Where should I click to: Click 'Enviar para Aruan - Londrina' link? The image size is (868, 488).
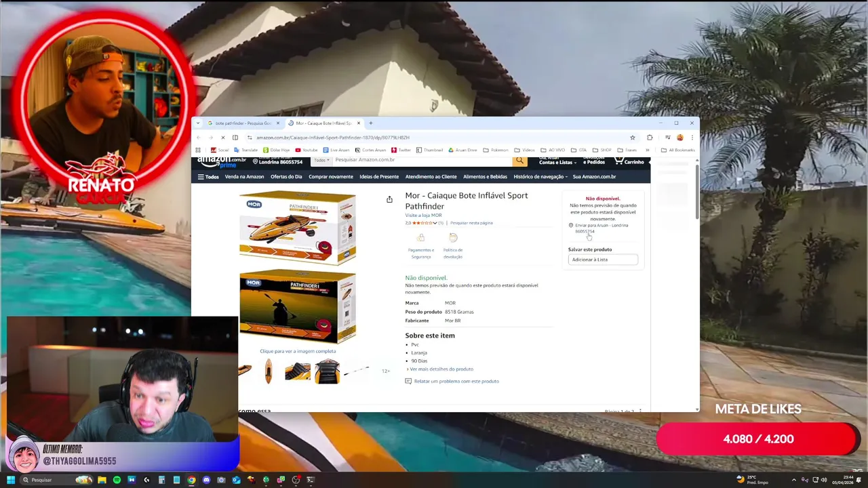click(601, 228)
